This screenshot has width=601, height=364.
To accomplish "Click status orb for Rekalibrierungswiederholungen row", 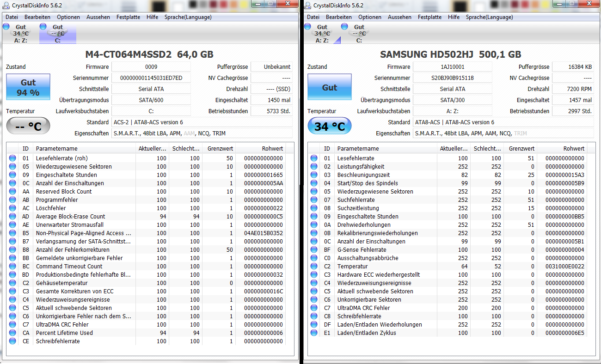I will (314, 233).
